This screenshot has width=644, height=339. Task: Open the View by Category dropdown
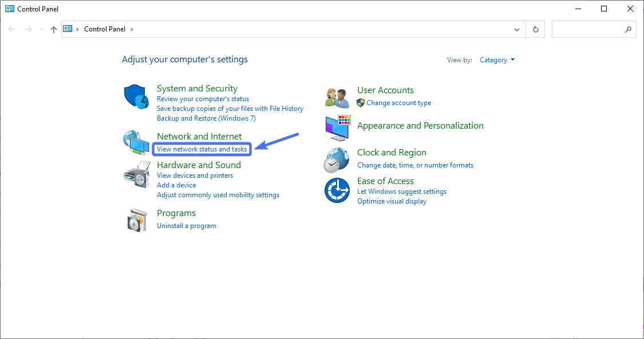point(497,60)
